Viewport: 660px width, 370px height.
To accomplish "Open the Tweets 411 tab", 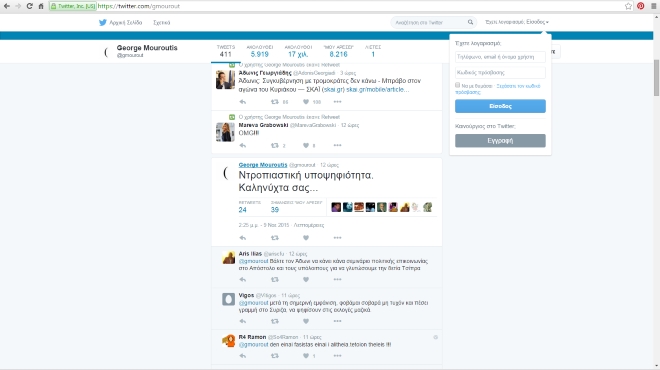I will coord(226,51).
